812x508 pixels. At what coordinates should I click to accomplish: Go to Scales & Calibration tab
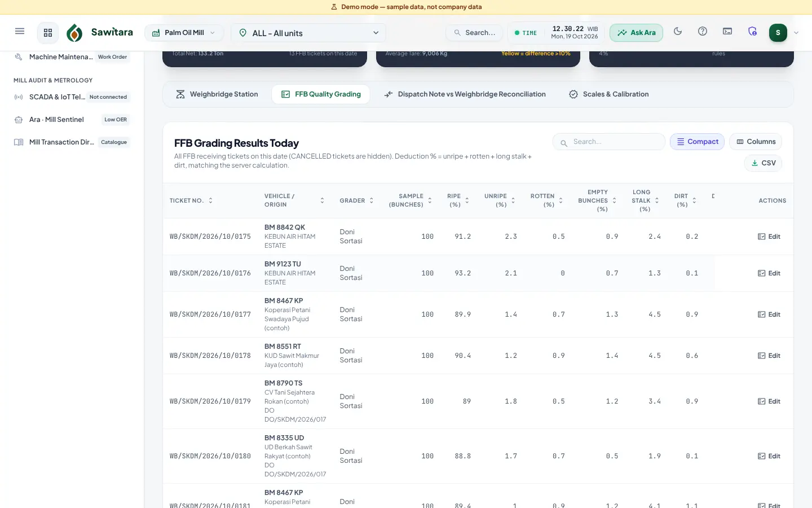click(x=609, y=94)
